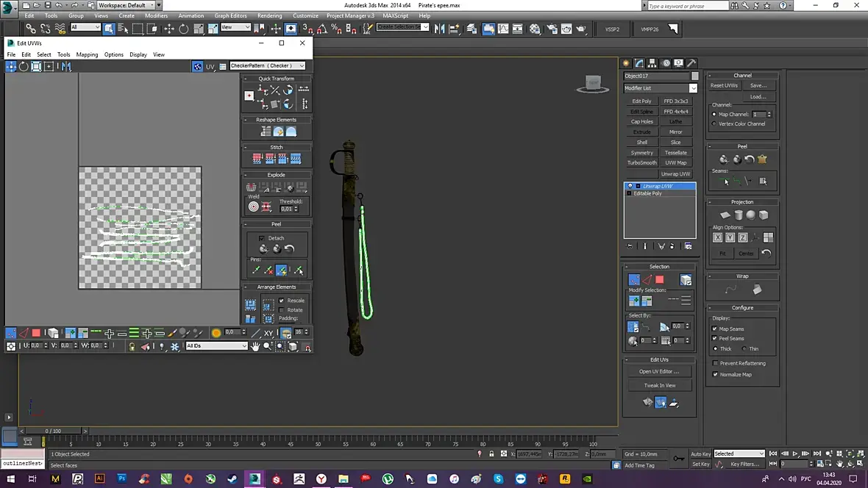Enable the Rotate checkbox in Arrange Elements
The width and height of the screenshot is (868, 488).
[x=282, y=310]
